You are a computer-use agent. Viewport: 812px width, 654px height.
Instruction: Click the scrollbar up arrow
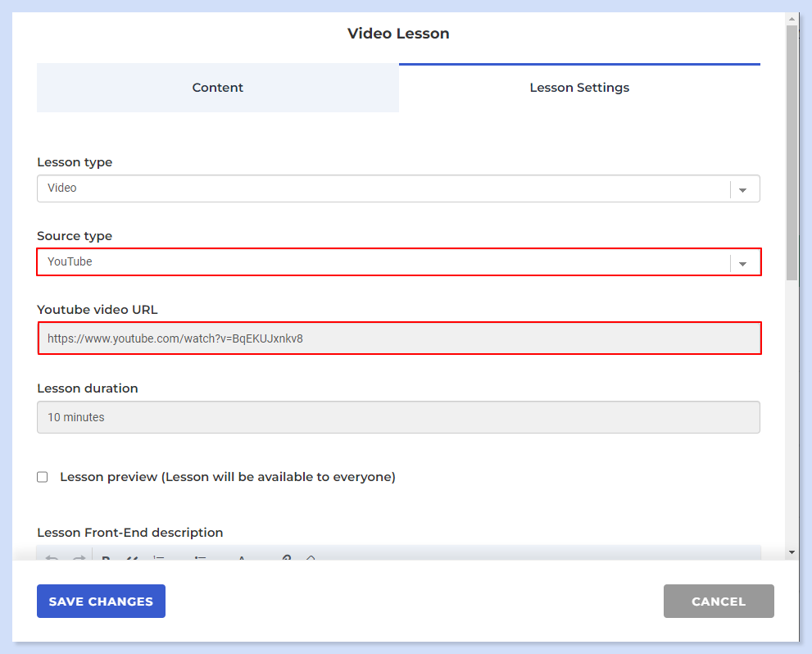(792, 19)
